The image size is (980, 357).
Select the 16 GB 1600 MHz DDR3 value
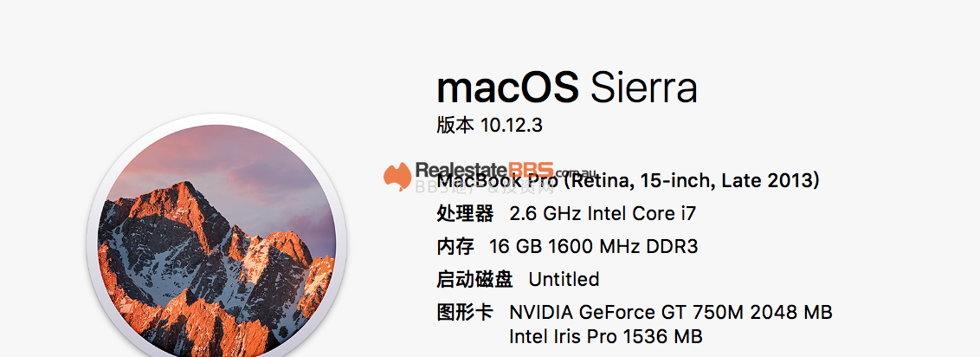pyautogui.click(x=593, y=246)
